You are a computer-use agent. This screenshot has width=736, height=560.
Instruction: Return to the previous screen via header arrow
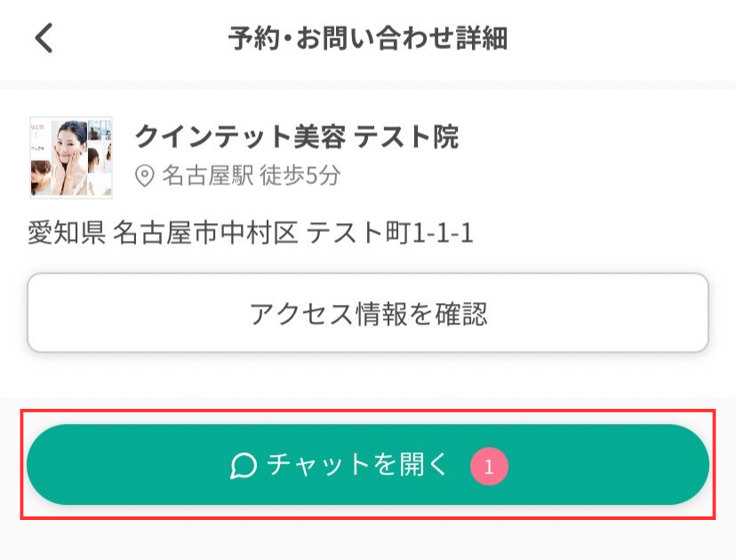pyautogui.click(x=44, y=38)
